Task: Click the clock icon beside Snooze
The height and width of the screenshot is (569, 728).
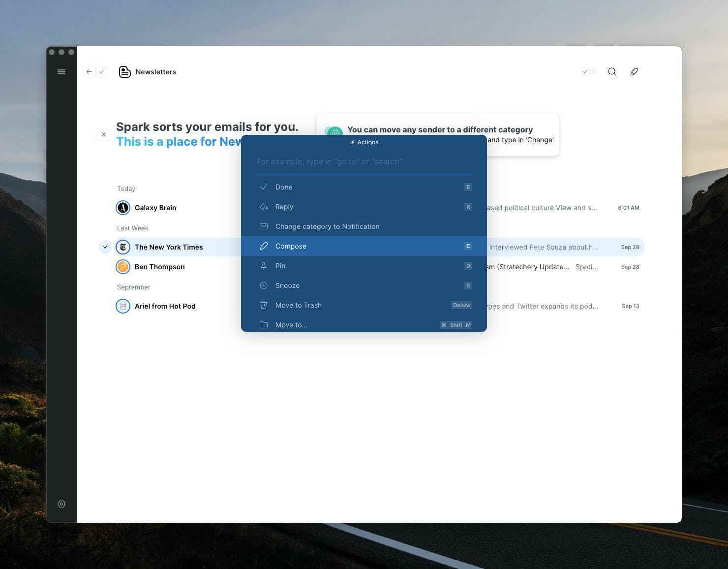Action: (264, 285)
